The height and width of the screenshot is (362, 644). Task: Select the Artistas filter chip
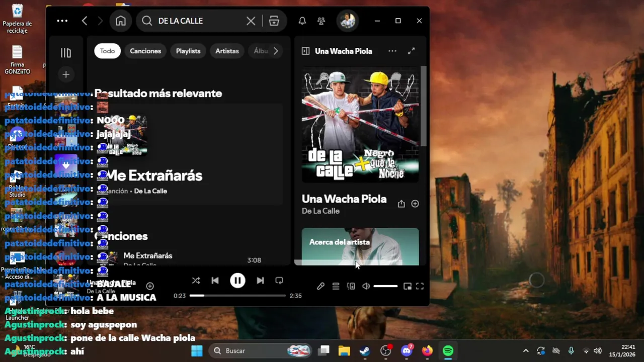click(227, 51)
